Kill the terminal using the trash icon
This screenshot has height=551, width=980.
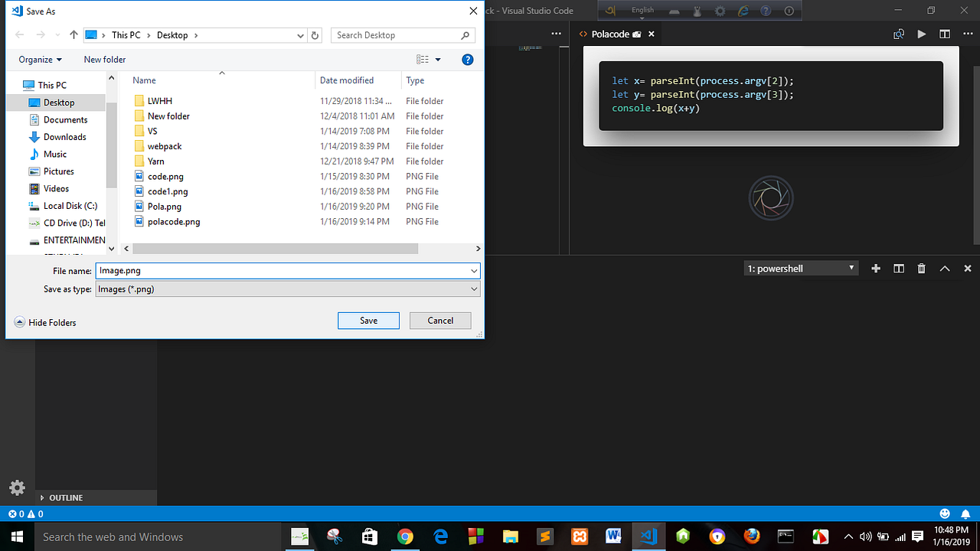click(922, 268)
